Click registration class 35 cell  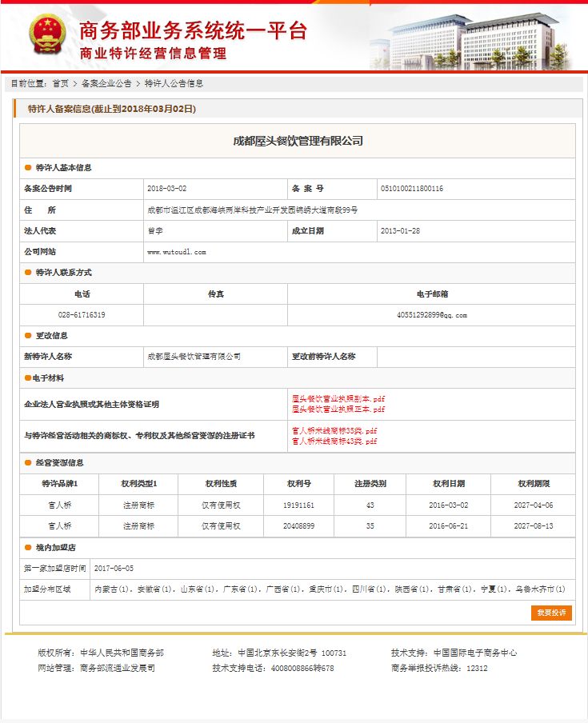370,526
